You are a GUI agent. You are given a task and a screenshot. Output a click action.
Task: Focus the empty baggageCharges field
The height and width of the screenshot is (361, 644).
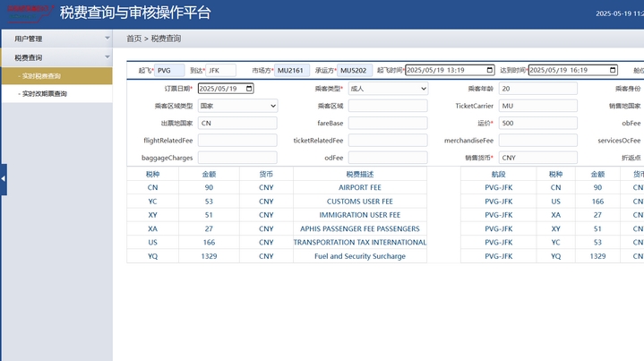(237, 158)
